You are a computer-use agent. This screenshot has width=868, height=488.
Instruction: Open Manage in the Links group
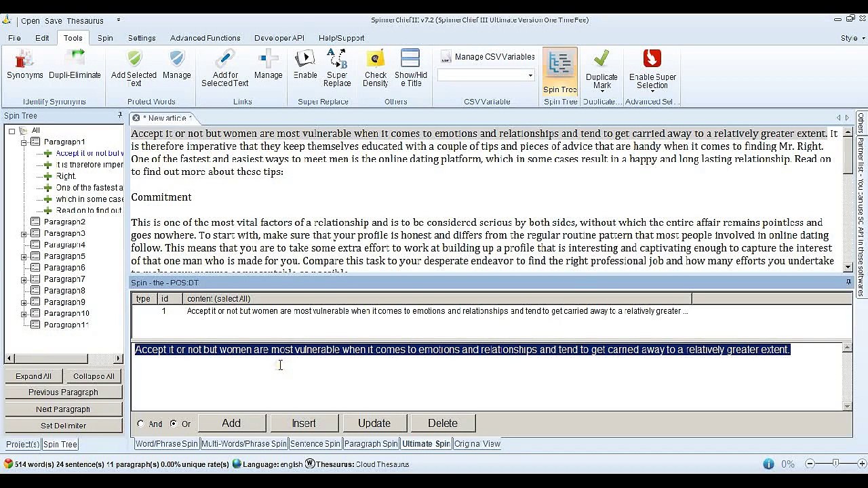[x=269, y=65]
